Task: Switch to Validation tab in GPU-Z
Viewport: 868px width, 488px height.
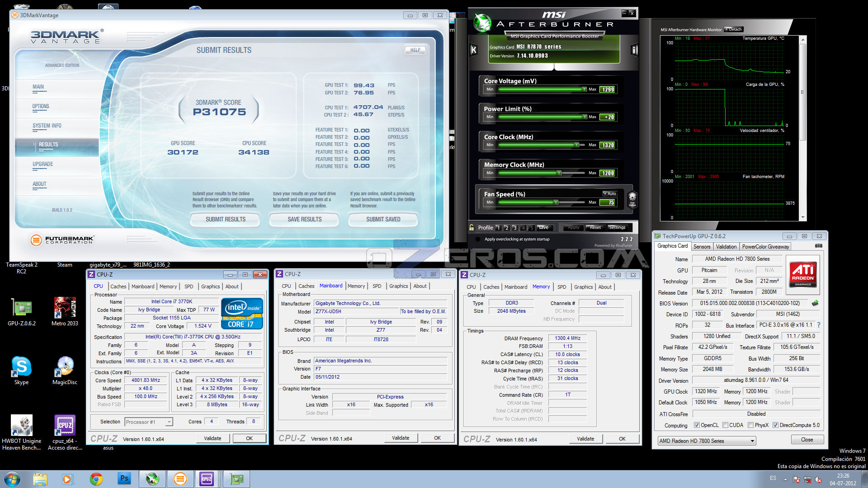Action: point(726,247)
